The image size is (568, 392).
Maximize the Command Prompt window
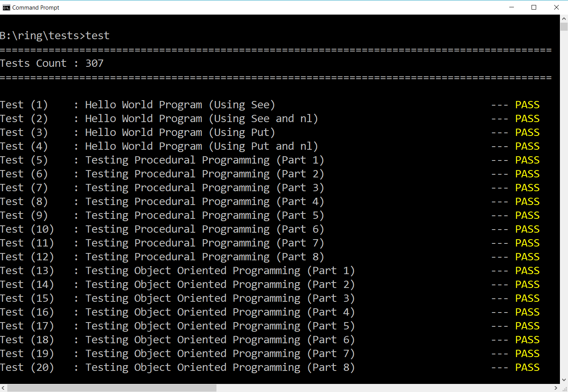click(x=533, y=7)
